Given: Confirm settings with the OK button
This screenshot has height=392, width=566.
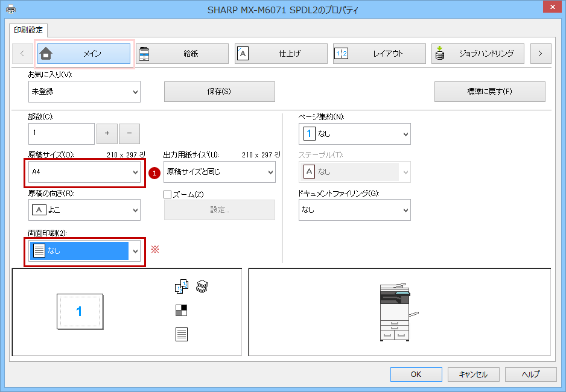Looking at the screenshot, I should 416,375.
